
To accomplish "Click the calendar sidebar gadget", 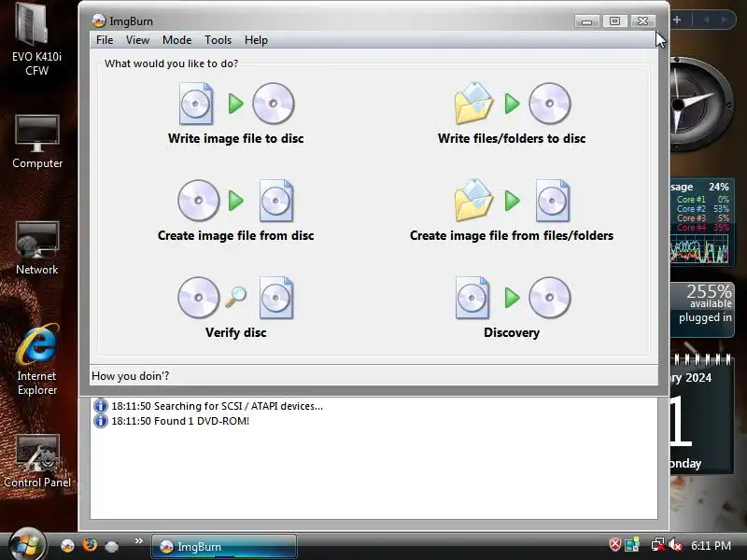I will pyautogui.click(x=701, y=413).
